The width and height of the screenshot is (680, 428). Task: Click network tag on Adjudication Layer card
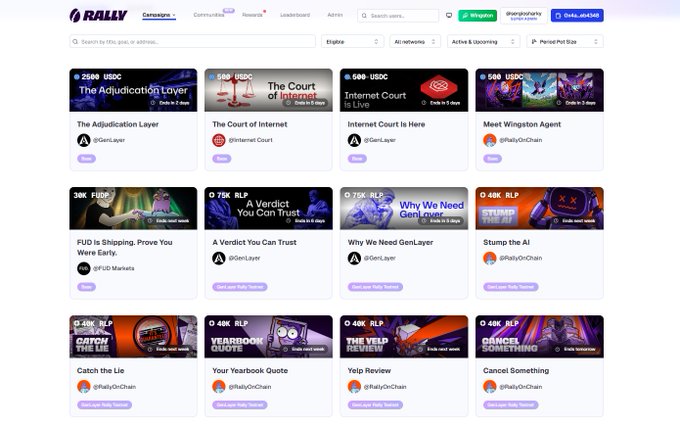pos(86,159)
